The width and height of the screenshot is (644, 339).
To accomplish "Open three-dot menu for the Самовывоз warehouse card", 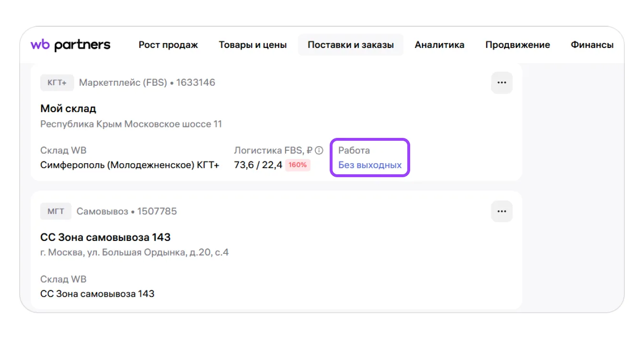I will coord(502,211).
